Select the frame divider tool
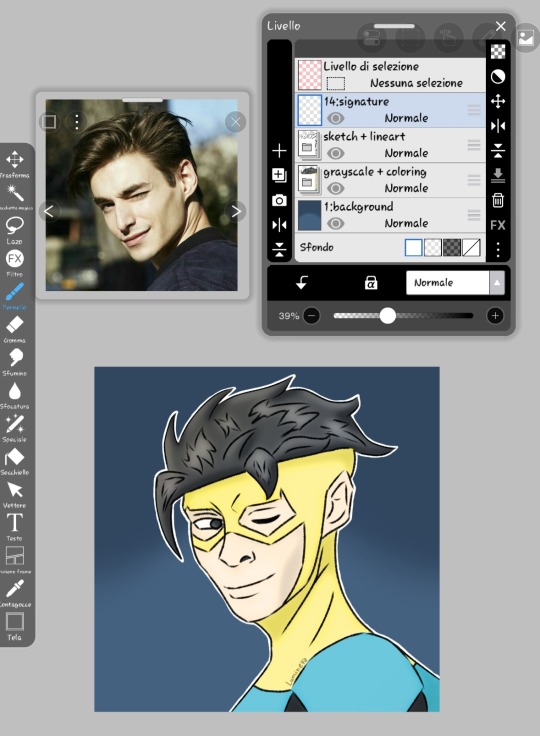The width and height of the screenshot is (540, 736). click(15, 560)
